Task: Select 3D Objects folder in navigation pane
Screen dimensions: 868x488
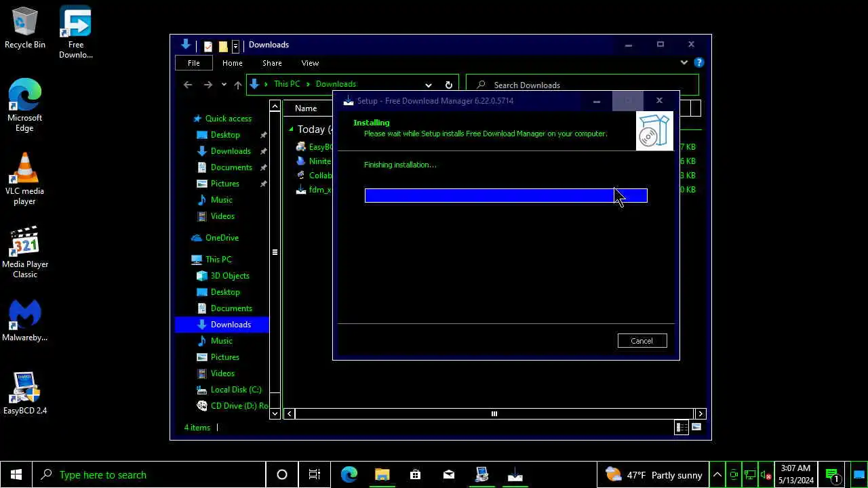Action: click(230, 276)
